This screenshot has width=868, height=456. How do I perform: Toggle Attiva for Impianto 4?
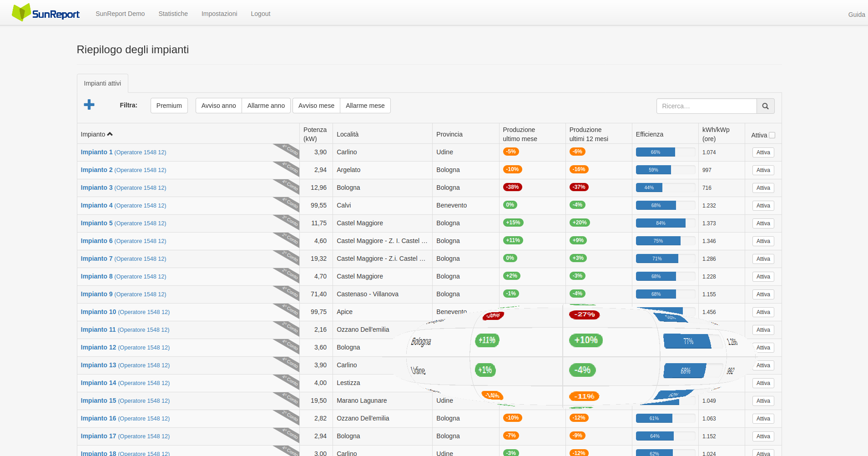tap(763, 206)
